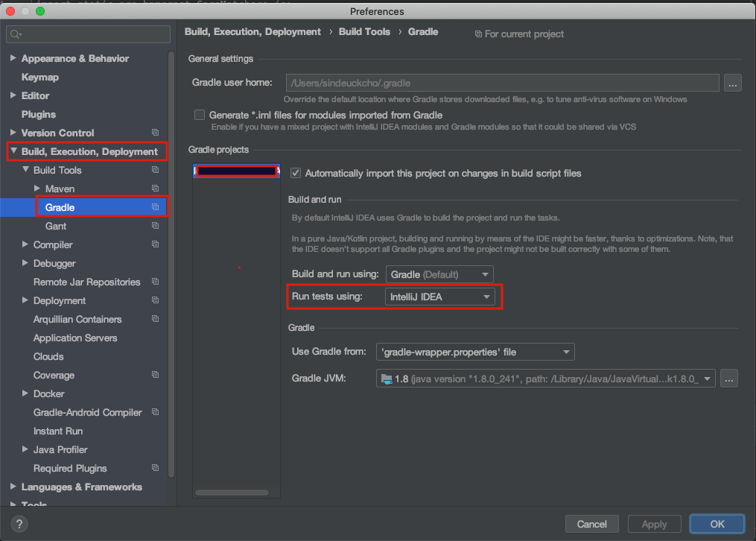Click inside the Gradle user home path field
This screenshot has width=756, height=541.
click(447, 83)
